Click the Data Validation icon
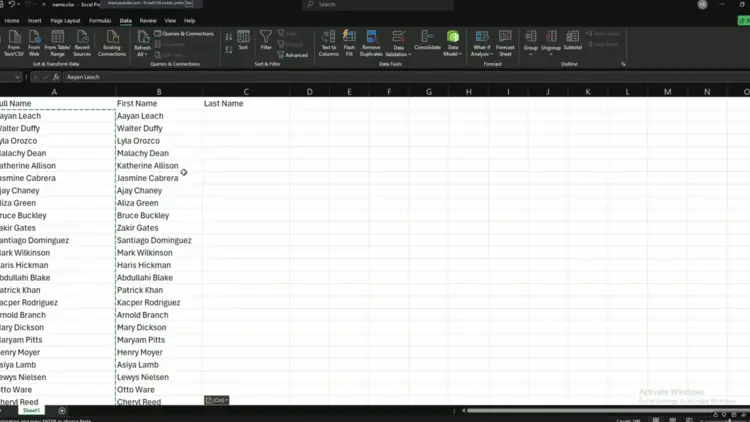The height and width of the screenshot is (422, 750). 398,37
